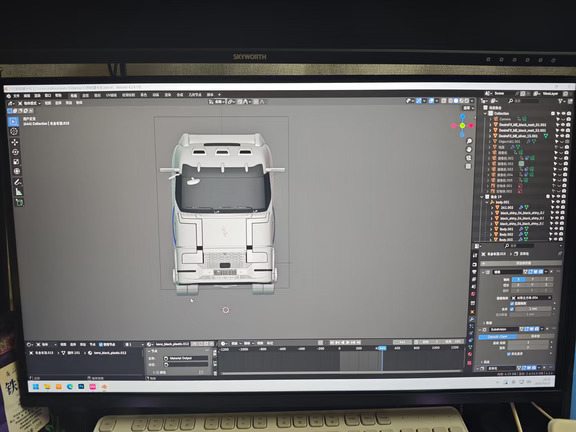
Task: Add a new workspace with plus tab
Action: pos(219,95)
